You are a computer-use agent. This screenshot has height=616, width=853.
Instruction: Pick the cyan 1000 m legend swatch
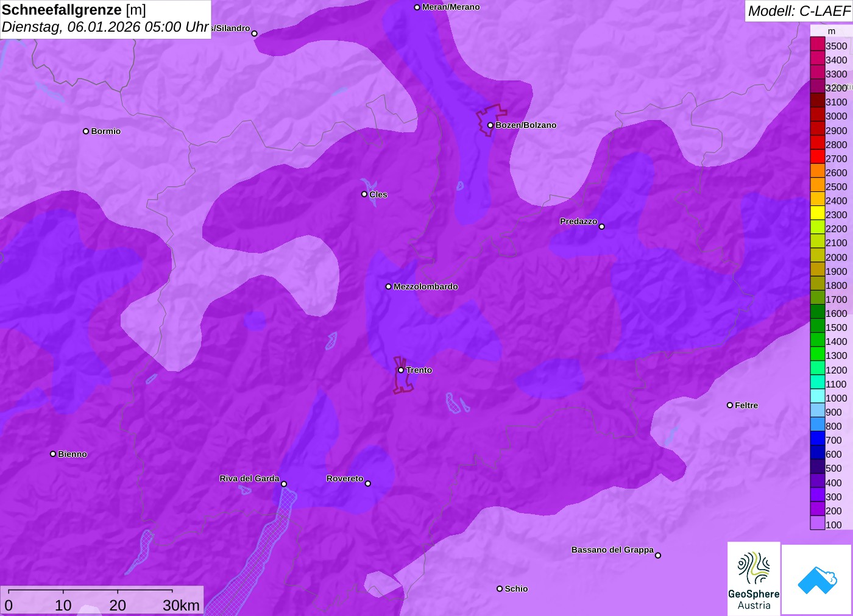point(818,397)
